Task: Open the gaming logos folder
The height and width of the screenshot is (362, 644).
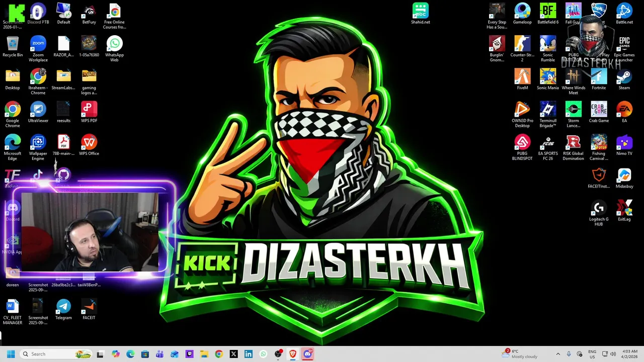Action: 89,81
